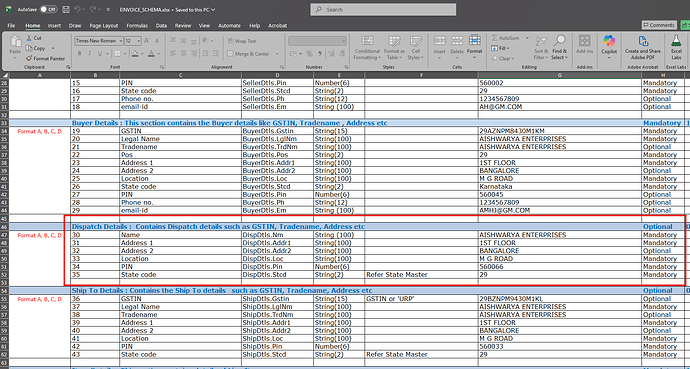
Task: Click the Save disk icon in title bar
Action: point(66,9)
